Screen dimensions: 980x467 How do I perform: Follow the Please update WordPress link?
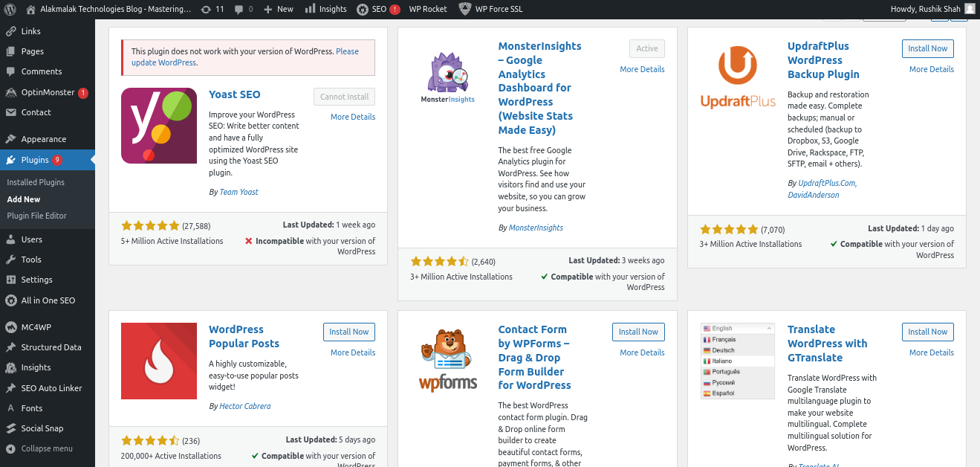click(x=245, y=57)
